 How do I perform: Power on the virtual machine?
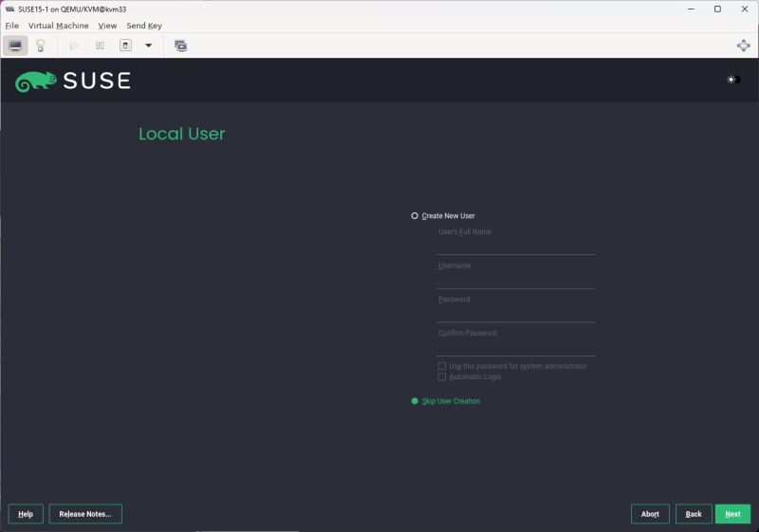(74, 46)
